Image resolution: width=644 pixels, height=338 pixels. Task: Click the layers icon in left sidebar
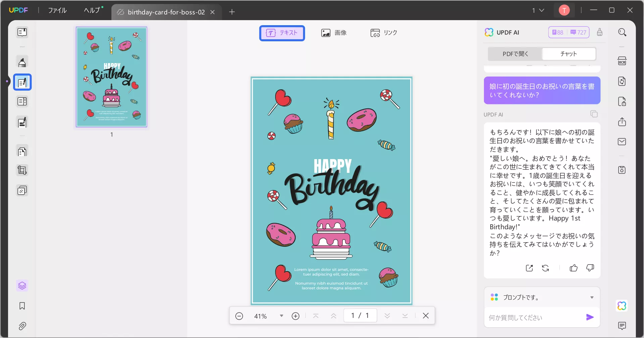tap(22, 286)
